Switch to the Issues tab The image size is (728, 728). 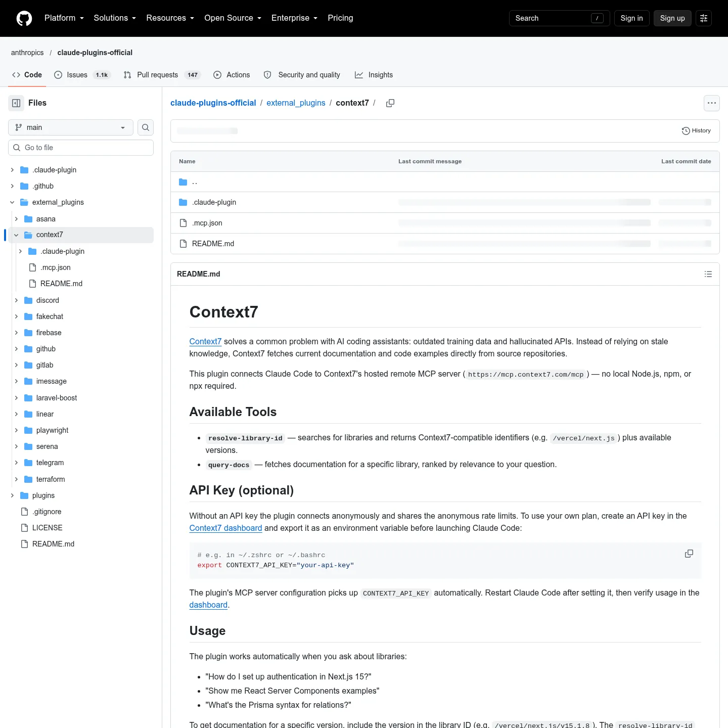(x=82, y=75)
